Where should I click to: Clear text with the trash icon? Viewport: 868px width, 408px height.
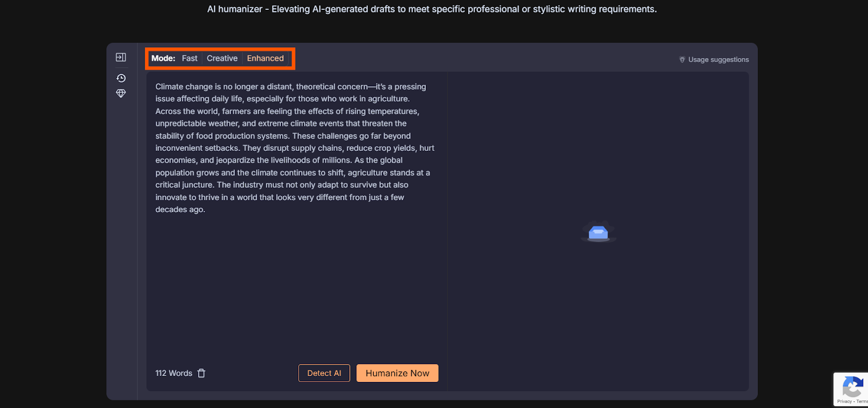201,373
